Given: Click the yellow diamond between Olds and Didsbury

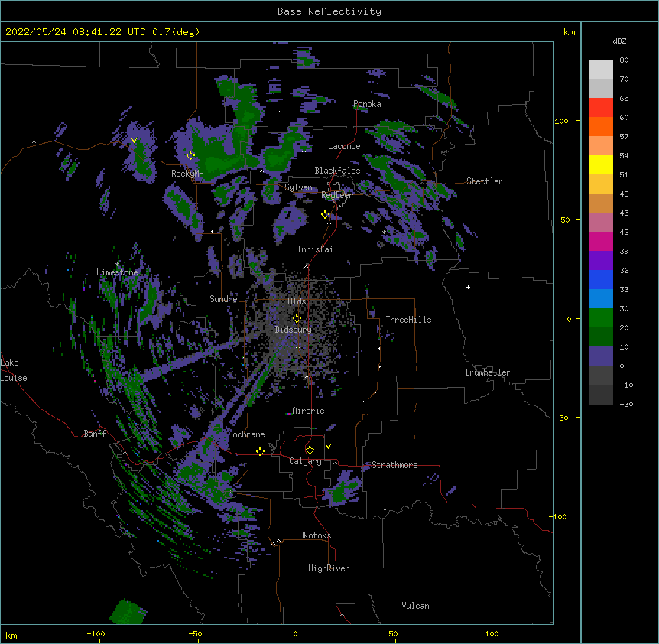Looking at the screenshot, I should coord(297,318).
